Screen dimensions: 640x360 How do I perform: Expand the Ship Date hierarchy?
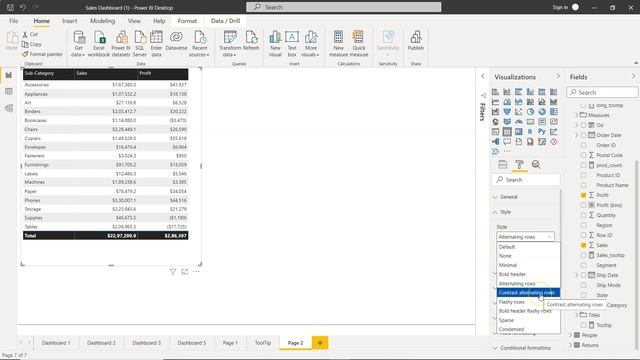[577, 275]
